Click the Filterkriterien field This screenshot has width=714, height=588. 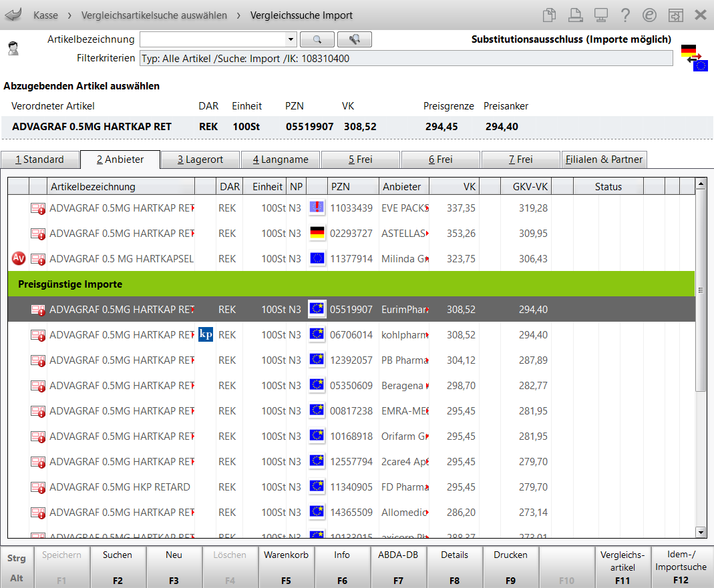click(406, 58)
